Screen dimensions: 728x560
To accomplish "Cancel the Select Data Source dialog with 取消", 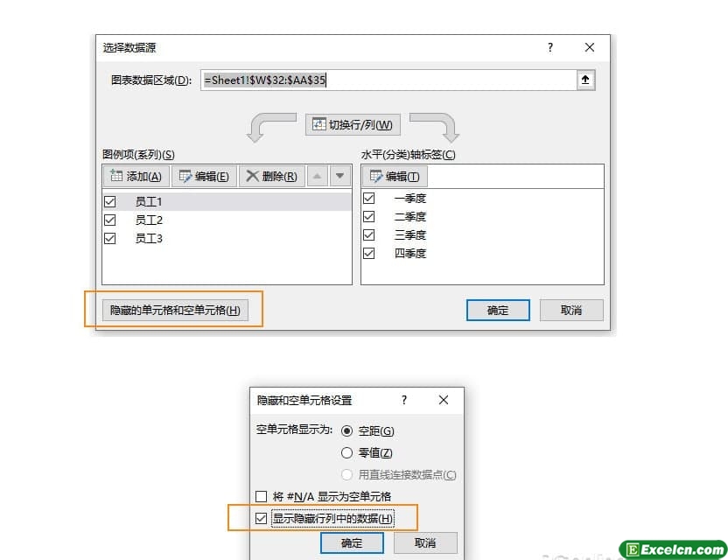I will pyautogui.click(x=571, y=310).
